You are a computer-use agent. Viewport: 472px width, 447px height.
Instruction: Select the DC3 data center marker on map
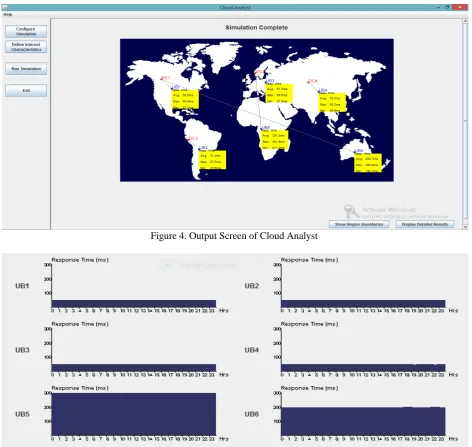click(x=259, y=72)
